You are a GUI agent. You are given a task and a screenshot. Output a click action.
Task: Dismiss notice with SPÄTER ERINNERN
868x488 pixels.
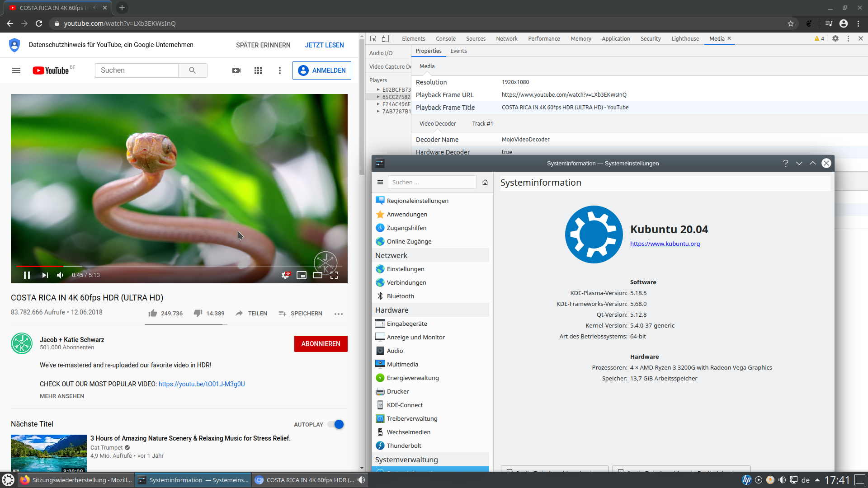(263, 45)
